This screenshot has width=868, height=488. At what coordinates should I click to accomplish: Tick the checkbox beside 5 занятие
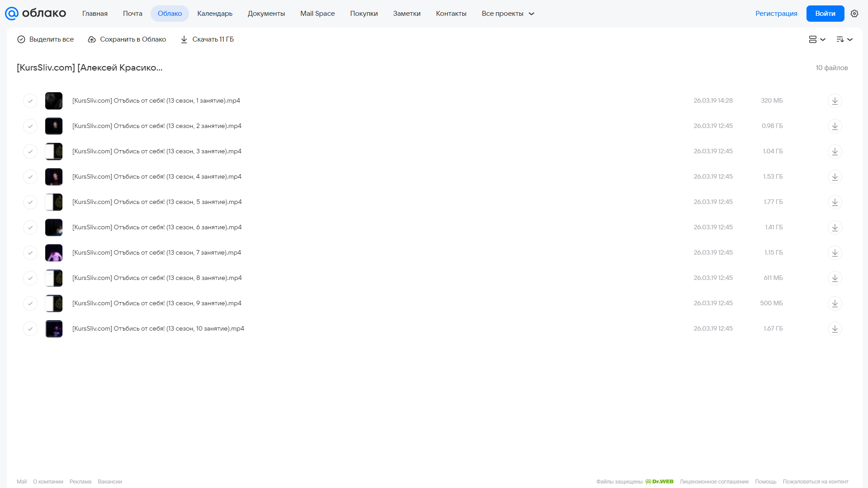point(30,202)
